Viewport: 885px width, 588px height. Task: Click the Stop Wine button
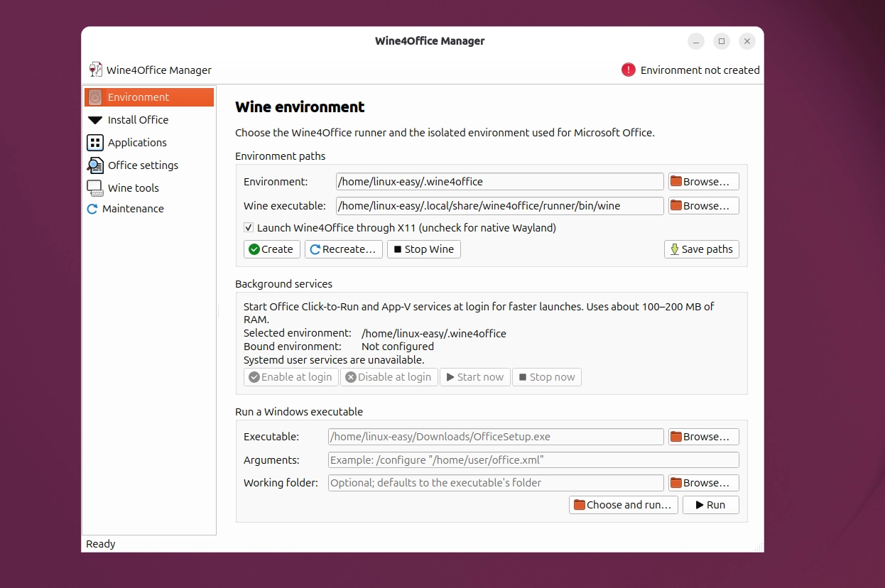click(423, 249)
